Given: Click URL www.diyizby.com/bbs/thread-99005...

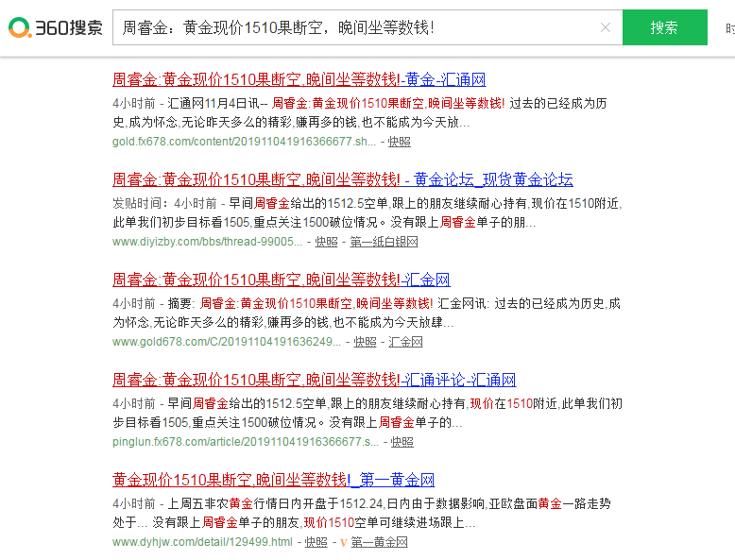Looking at the screenshot, I should click(207, 242).
